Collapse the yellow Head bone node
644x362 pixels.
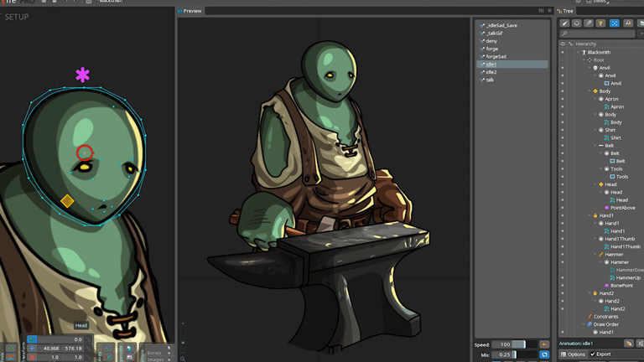(595, 184)
